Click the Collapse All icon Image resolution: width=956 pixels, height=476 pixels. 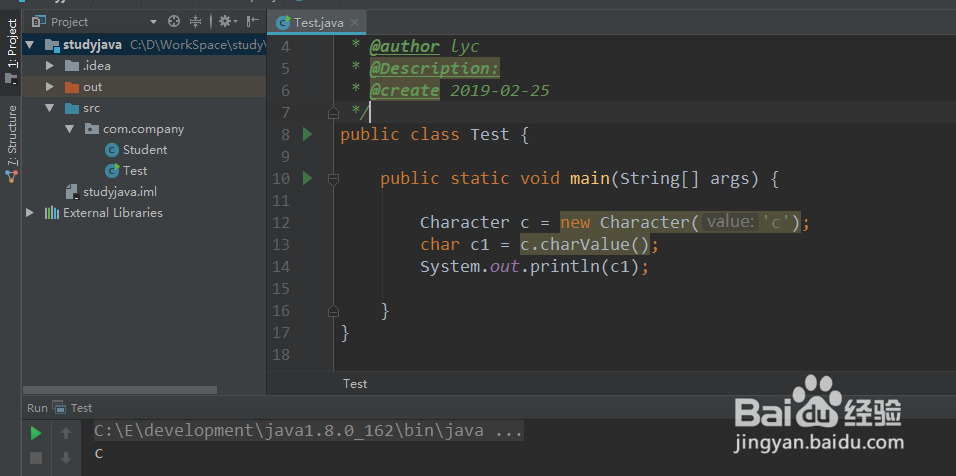pyautogui.click(x=195, y=22)
